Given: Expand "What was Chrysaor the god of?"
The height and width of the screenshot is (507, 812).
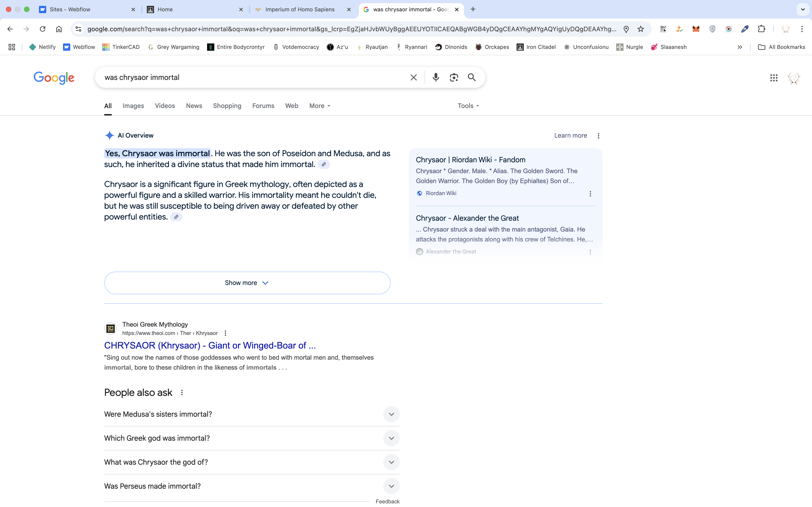Looking at the screenshot, I should (391, 462).
